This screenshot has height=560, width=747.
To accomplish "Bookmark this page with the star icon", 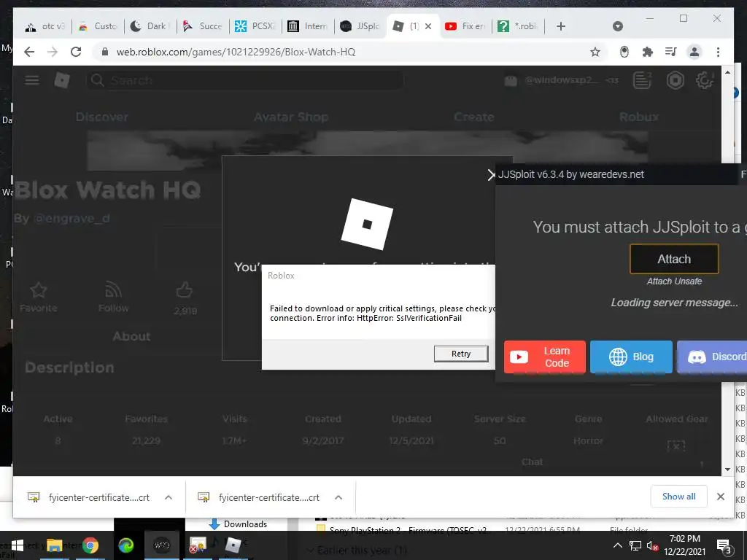I will [x=595, y=52].
